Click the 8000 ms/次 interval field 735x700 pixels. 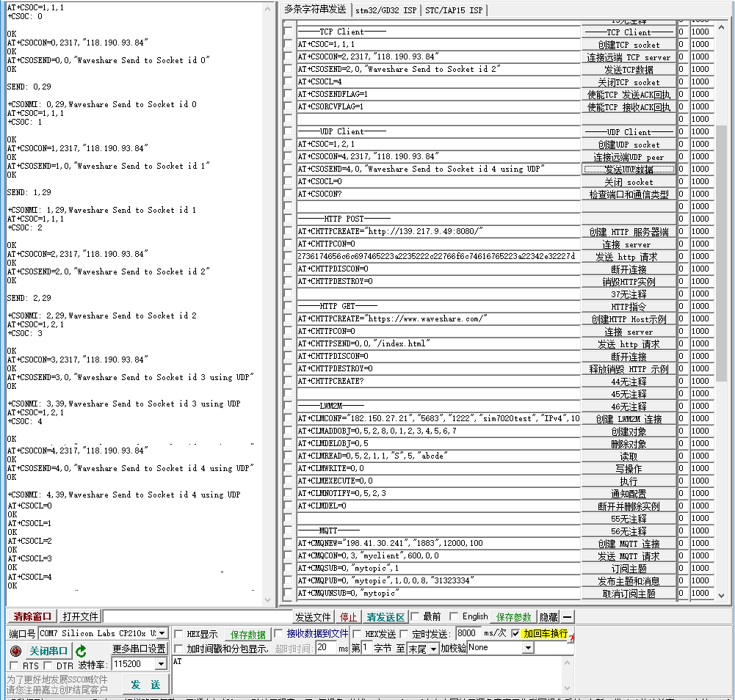coord(467,633)
